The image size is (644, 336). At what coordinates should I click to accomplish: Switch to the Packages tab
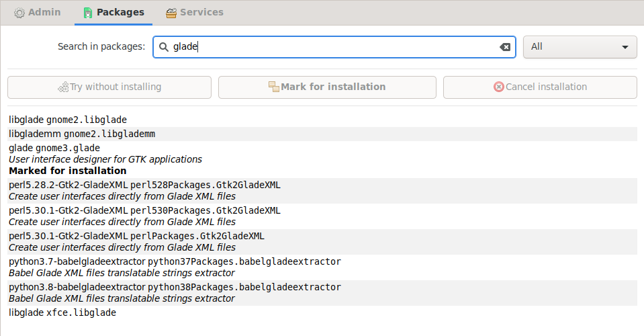point(113,12)
